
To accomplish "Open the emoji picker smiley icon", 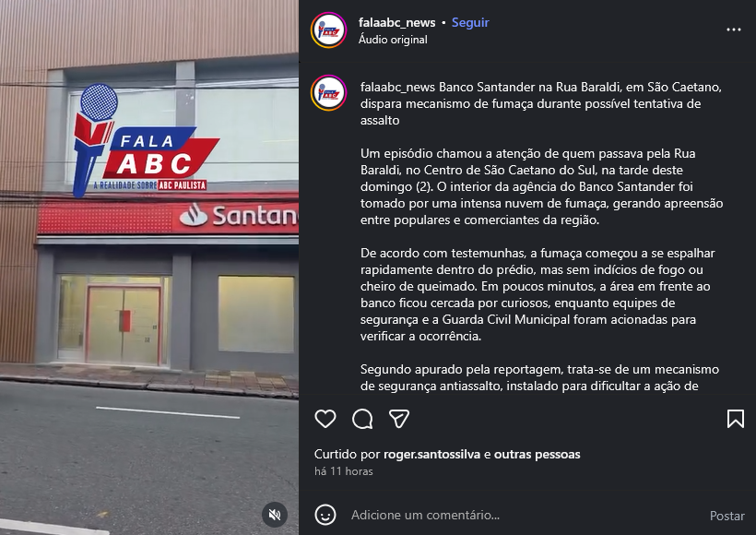I will (325, 515).
